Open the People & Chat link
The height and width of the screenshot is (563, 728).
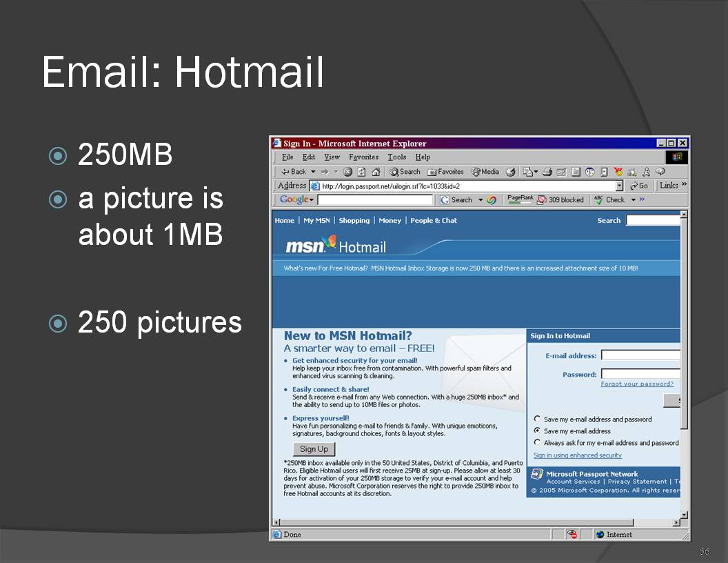[x=434, y=221]
